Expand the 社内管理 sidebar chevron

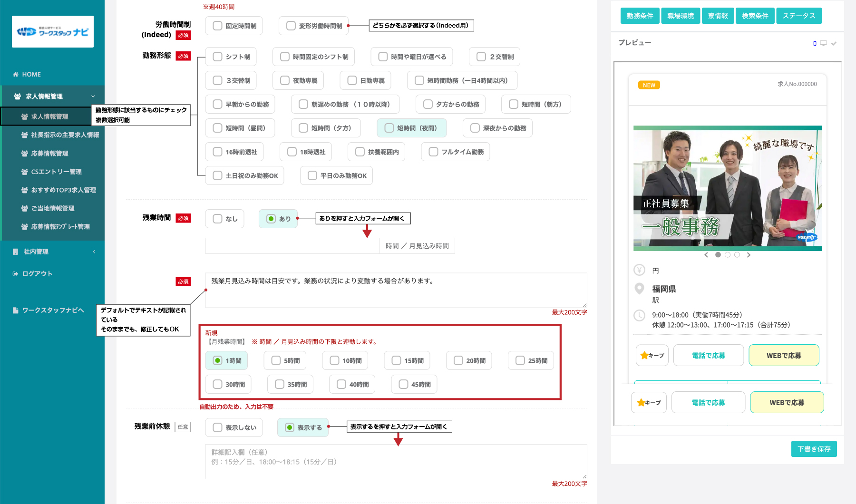click(x=94, y=252)
